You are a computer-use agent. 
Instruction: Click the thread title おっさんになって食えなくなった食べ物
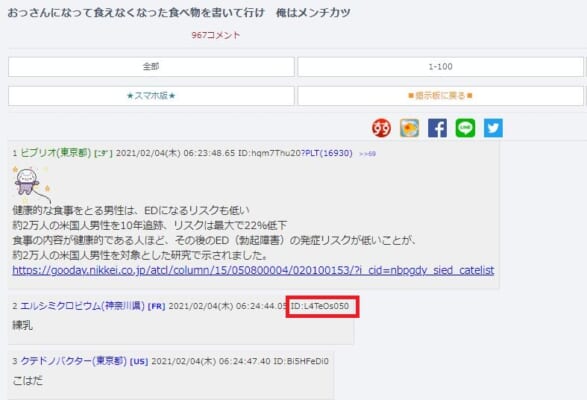point(137,13)
